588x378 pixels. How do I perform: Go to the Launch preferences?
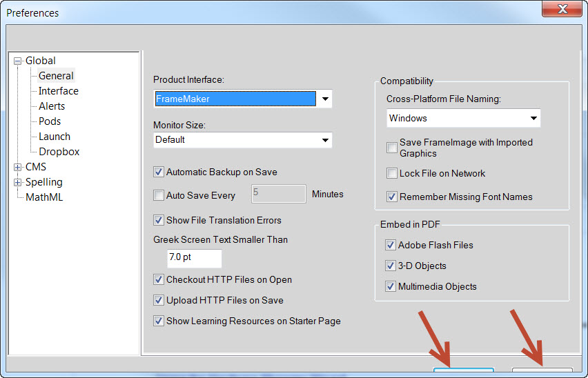click(55, 137)
